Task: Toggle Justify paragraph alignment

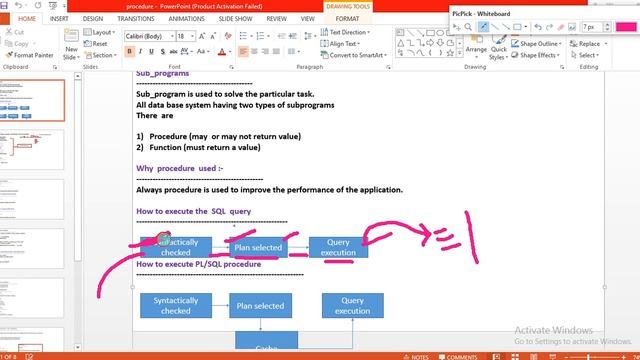Action: tap(276, 51)
